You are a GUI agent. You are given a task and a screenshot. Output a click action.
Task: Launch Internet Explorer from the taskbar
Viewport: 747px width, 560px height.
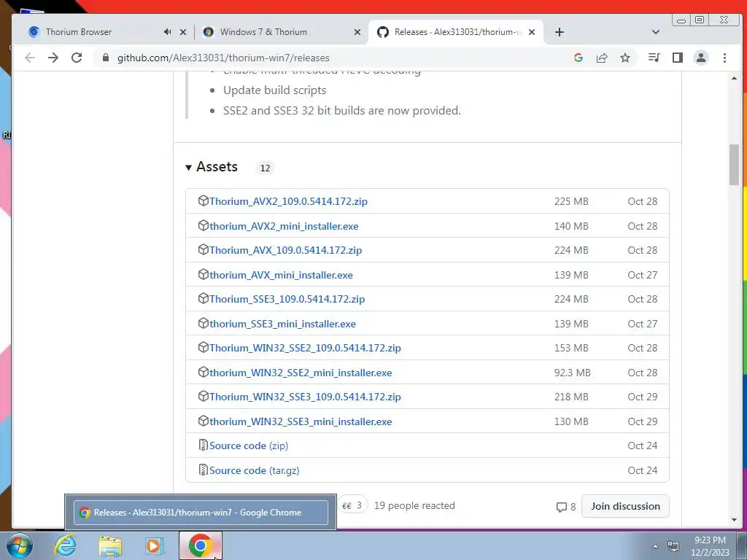(x=65, y=545)
